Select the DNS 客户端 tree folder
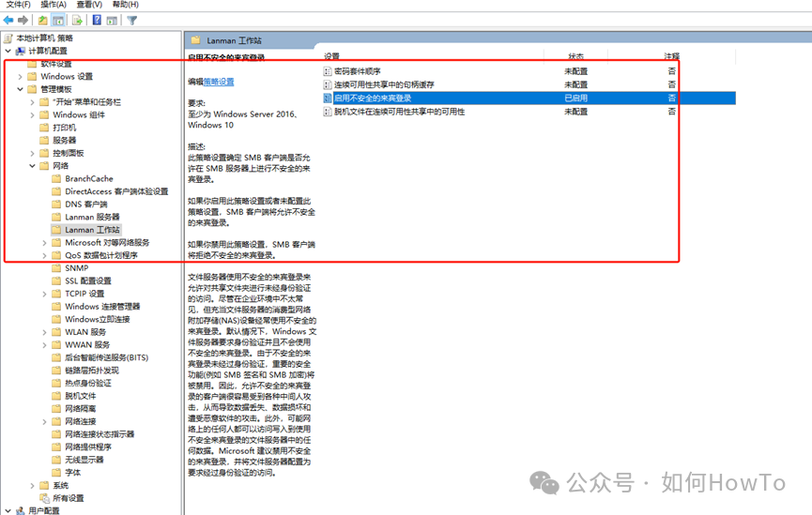Screen dimensions: 812x515 click(x=86, y=204)
